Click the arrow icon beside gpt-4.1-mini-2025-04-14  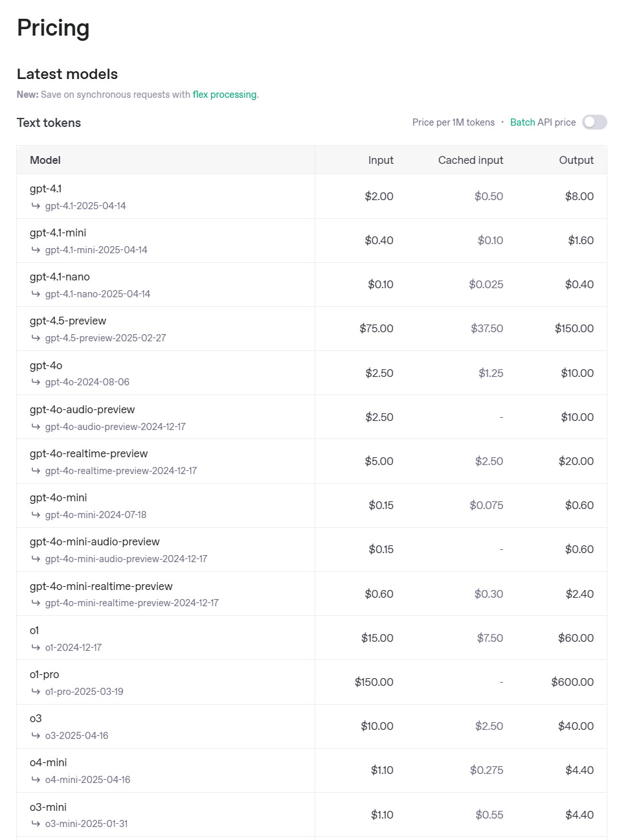(x=36, y=250)
